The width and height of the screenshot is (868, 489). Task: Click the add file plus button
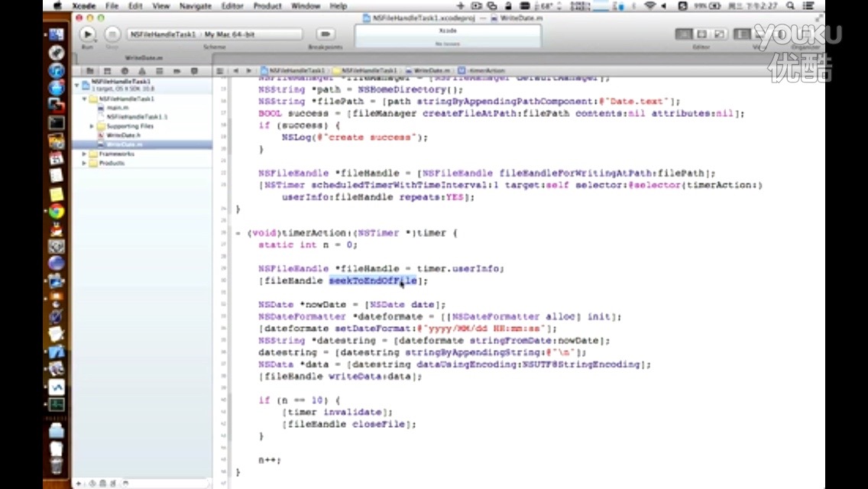tap(78, 484)
